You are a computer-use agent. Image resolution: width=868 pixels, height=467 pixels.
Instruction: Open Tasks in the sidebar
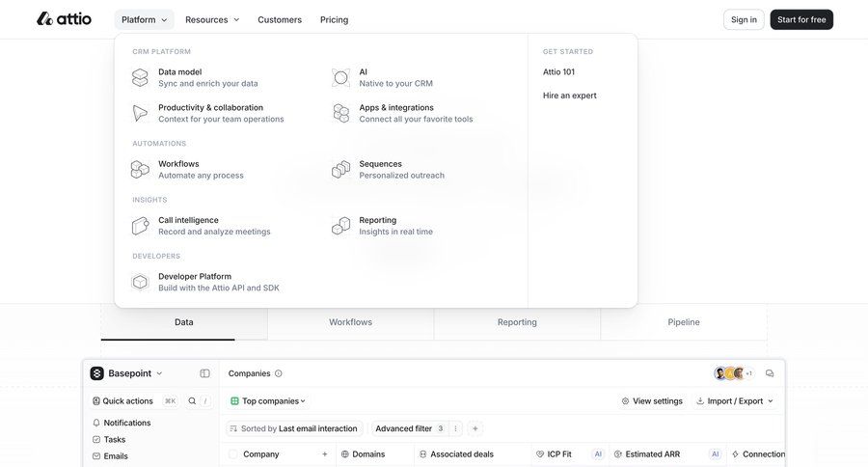109,439
